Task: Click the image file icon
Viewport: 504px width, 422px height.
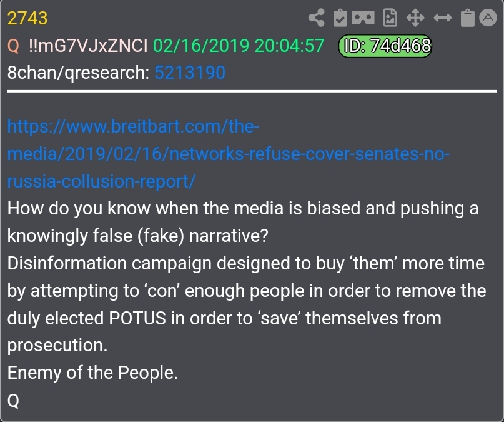Action: tap(390, 18)
